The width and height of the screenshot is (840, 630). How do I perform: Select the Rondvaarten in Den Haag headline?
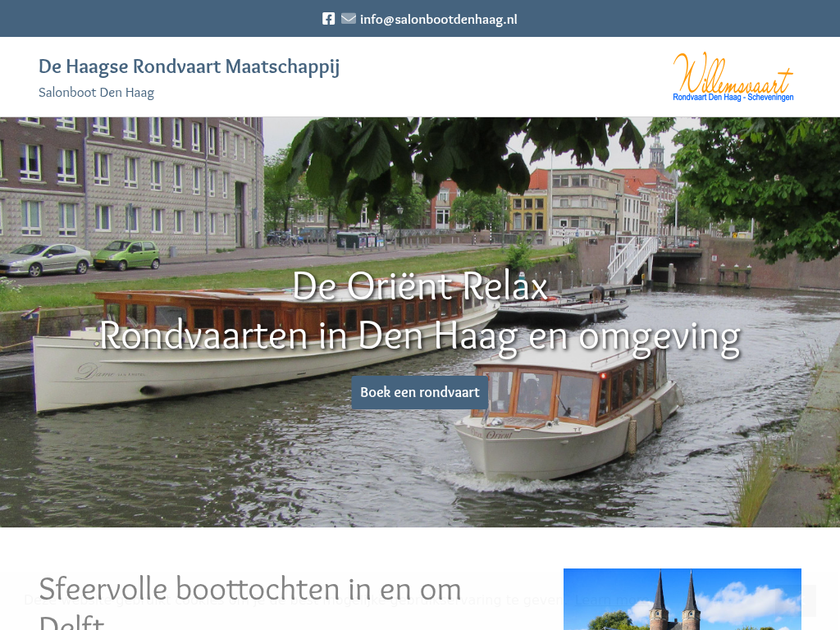(x=419, y=336)
